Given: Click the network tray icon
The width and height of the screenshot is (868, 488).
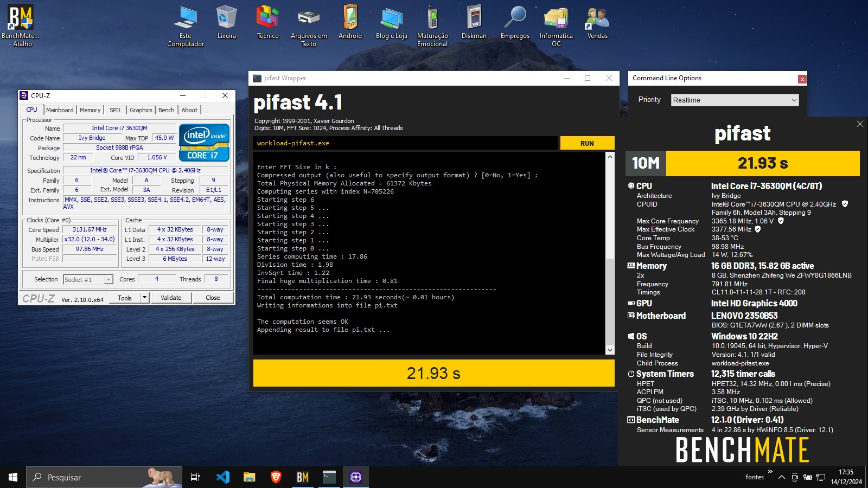Looking at the screenshot, I should tap(821, 477).
